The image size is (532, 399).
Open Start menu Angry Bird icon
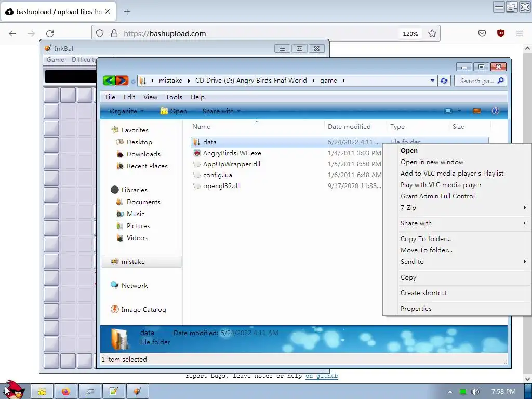tap(14, 390)
